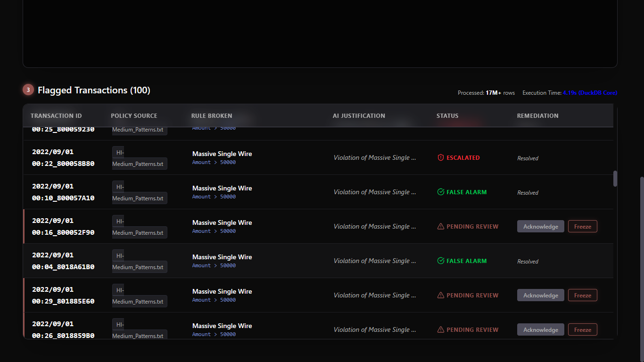The height and width of the screenshot is (362, 644).
Task: Click the warning triangle icon for transaction 00:26_8018859B0
Action: pos(441,330)
